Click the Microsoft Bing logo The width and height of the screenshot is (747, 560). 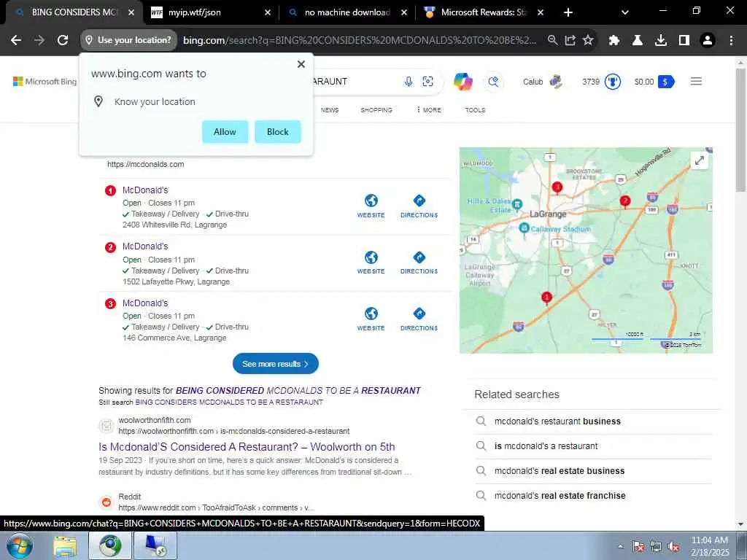44,82
